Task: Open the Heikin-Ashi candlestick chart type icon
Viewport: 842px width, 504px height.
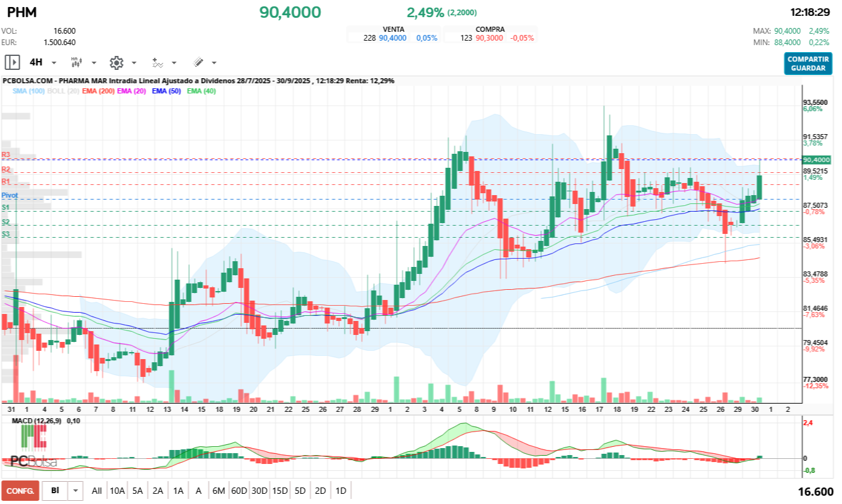Action: 76,62
